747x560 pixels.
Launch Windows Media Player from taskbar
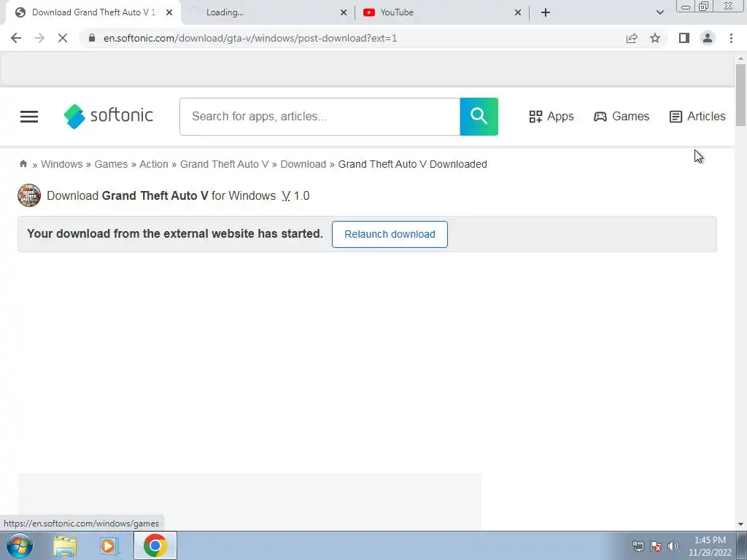(109, 545)
